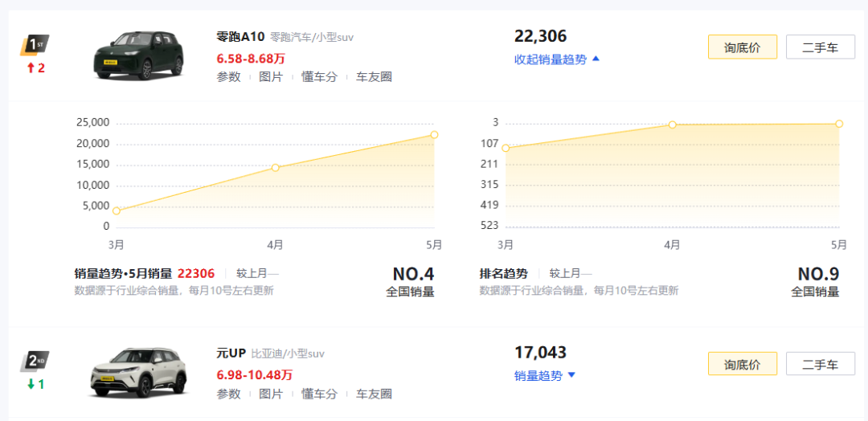Open 懂车分 link under 元UP
This screenshot has width=868, height=421.
click(319, 394)
